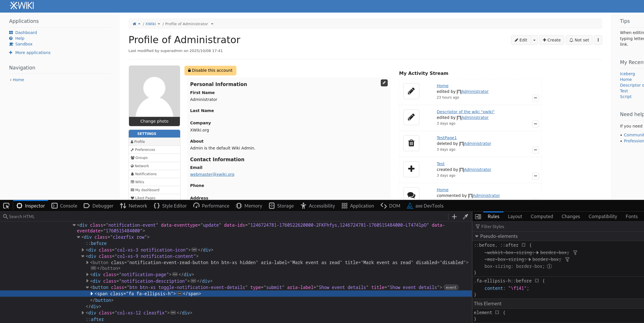Click the element picker icon in DevTools
This screenshot has height=323, width=644.
6,206
